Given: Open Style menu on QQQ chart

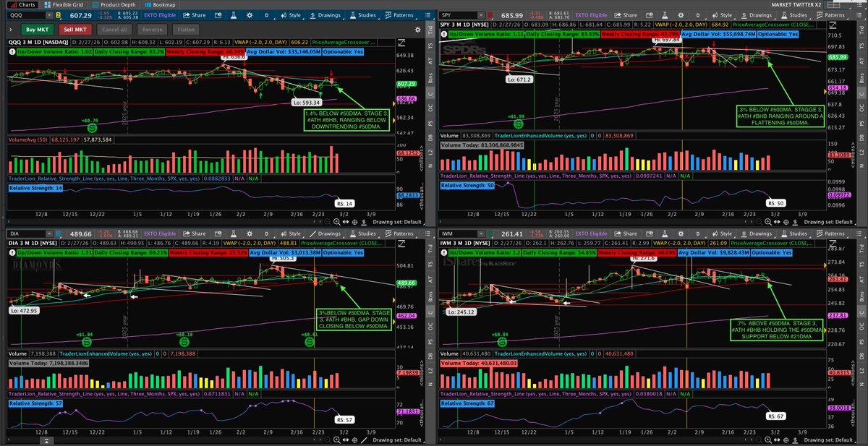Looking at the screenshot, I should pos(292,15).
